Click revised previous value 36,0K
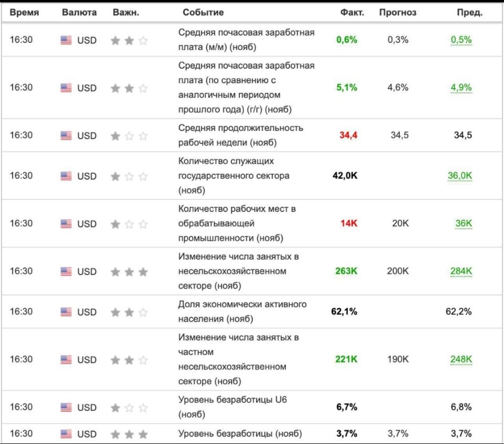 (460, 176)
